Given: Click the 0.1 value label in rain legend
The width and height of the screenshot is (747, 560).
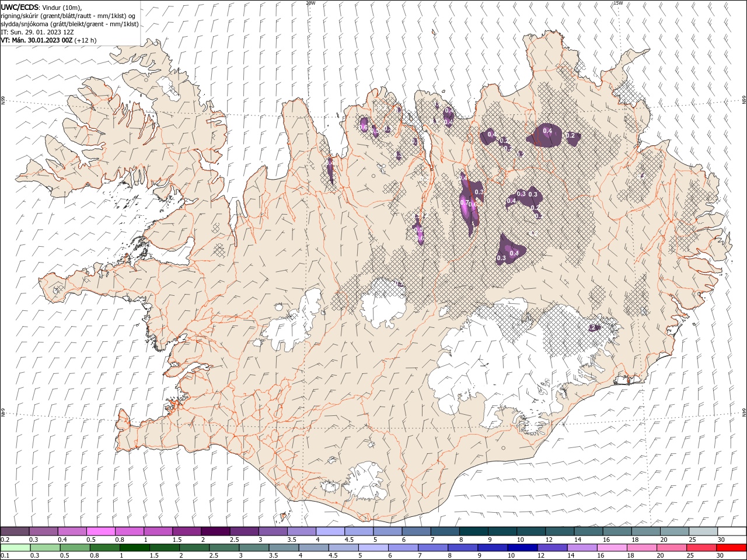Looking at the screenshot, I should tap(5, 556).
